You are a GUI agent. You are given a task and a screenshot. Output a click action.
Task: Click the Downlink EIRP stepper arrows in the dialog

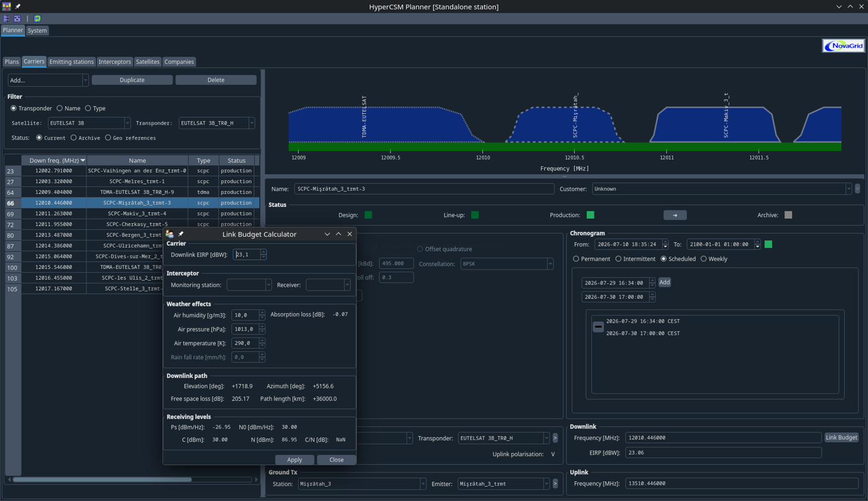(x=263, y=255)
